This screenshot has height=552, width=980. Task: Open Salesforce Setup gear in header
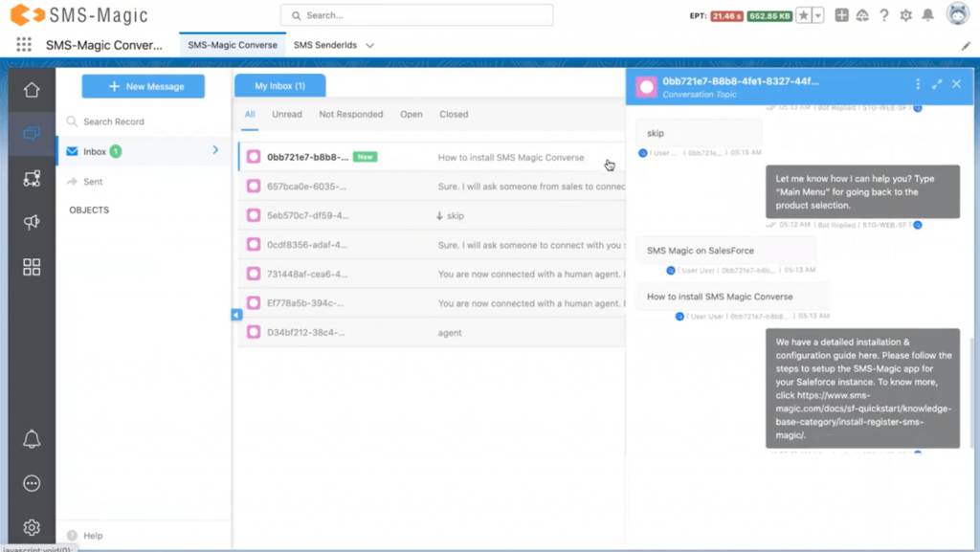pos(905,15)
